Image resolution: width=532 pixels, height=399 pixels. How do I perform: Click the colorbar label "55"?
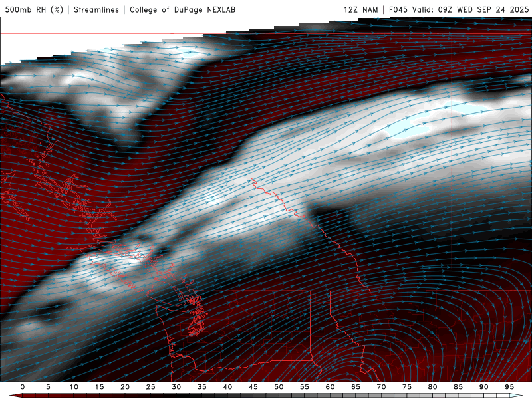[x=305, y=387]
